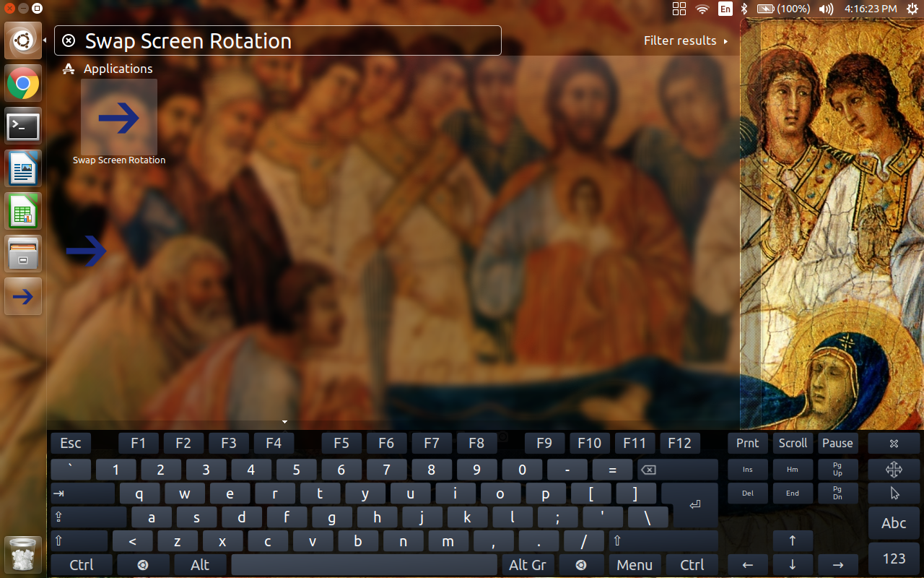Tap the right arrow key
Screen dimensions: 924x578
pyautogui.click(x=837, y=565)
